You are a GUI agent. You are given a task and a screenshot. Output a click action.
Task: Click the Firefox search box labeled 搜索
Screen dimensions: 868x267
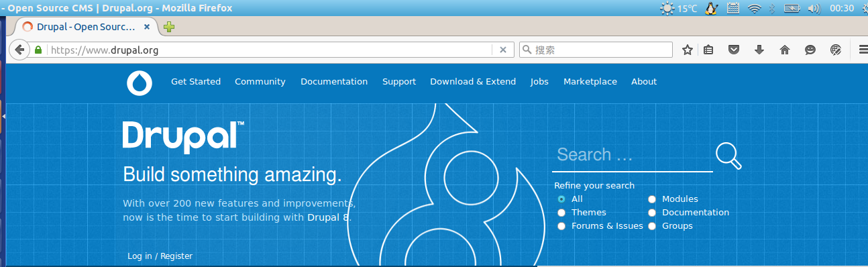tap(596, 50)
